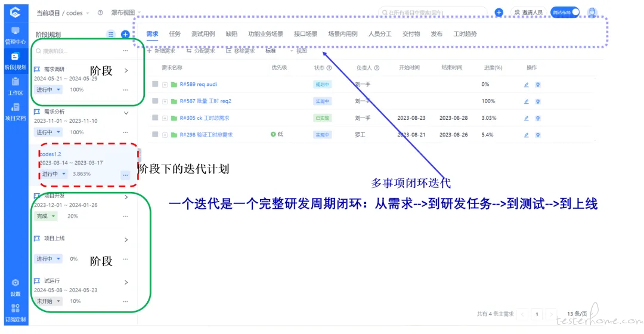Edit requirement R#305 ck 工时总需求
This screenshot has height=334, width=644.
click(526, 118)
